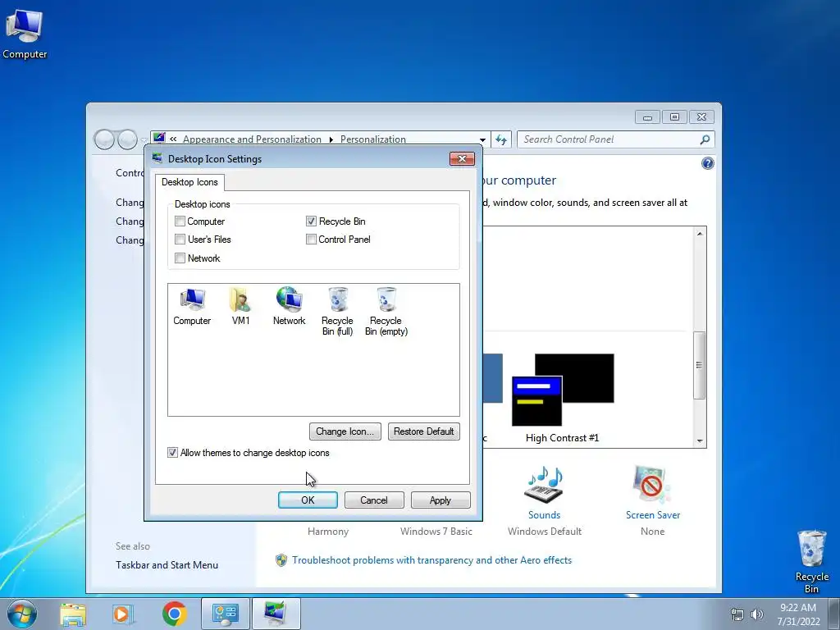Open File Explorer from the taskbar
The image size is (840, 630).
tap(73, 614)
